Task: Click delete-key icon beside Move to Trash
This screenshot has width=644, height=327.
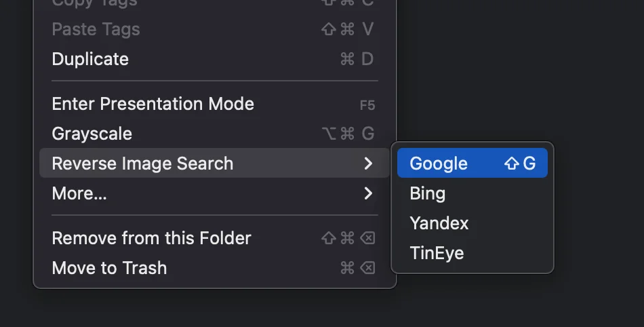Action: coord(367,268)
